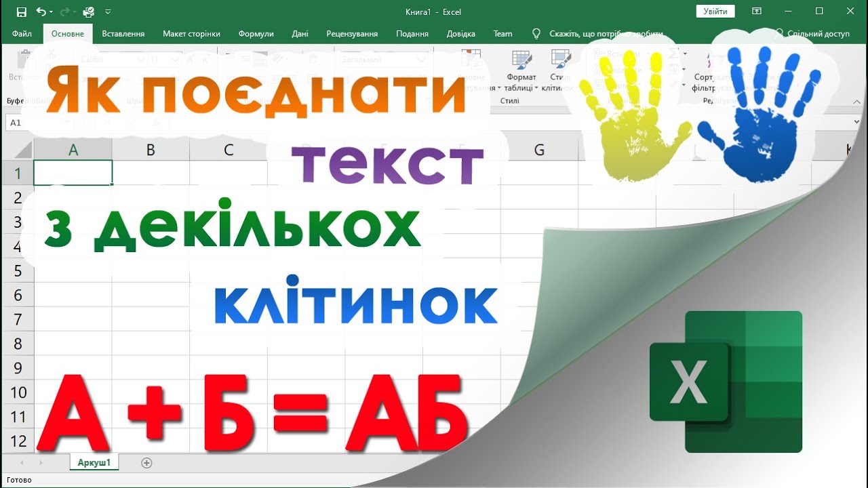
Task: Go to the Формули tab
Action: click(256, 34)
